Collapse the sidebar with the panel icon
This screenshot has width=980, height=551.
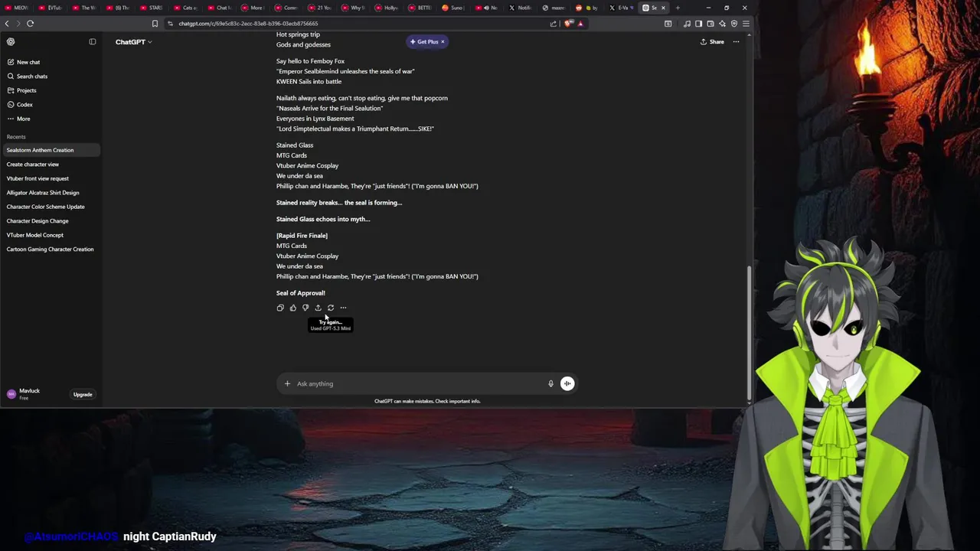click(x=93, y=41)
